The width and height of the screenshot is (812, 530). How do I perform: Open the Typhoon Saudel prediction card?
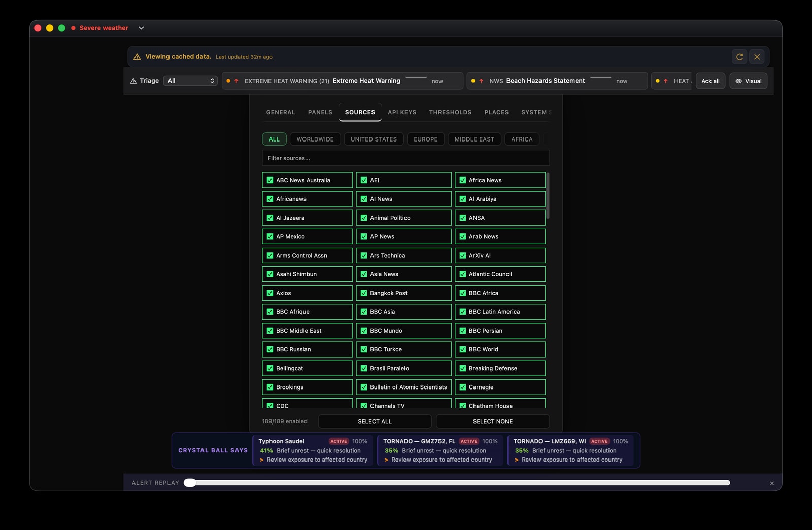313,450
